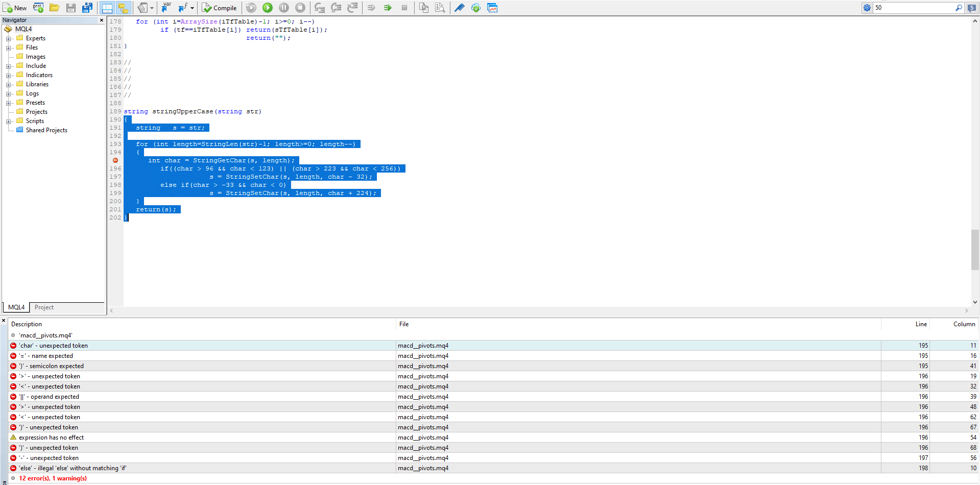This screenshot has height=485, width=980.
Task: Create a new project with the toolbar icon
Action: 38,8
